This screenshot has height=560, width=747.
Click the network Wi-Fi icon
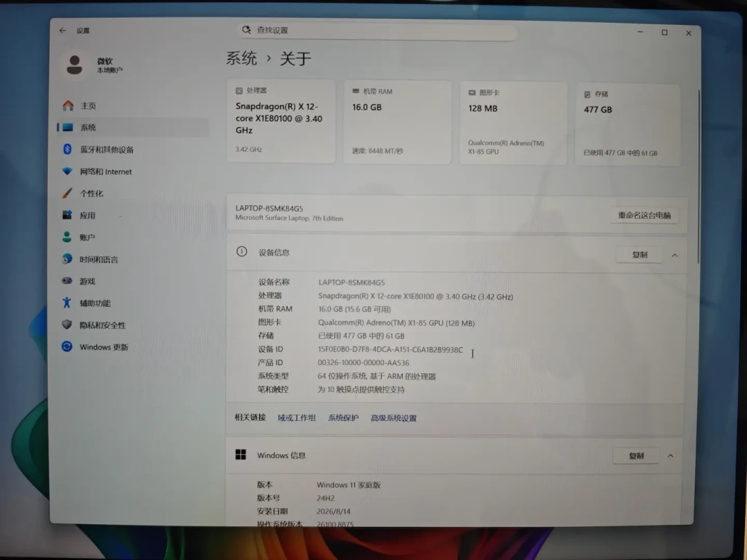coord(67,171)
